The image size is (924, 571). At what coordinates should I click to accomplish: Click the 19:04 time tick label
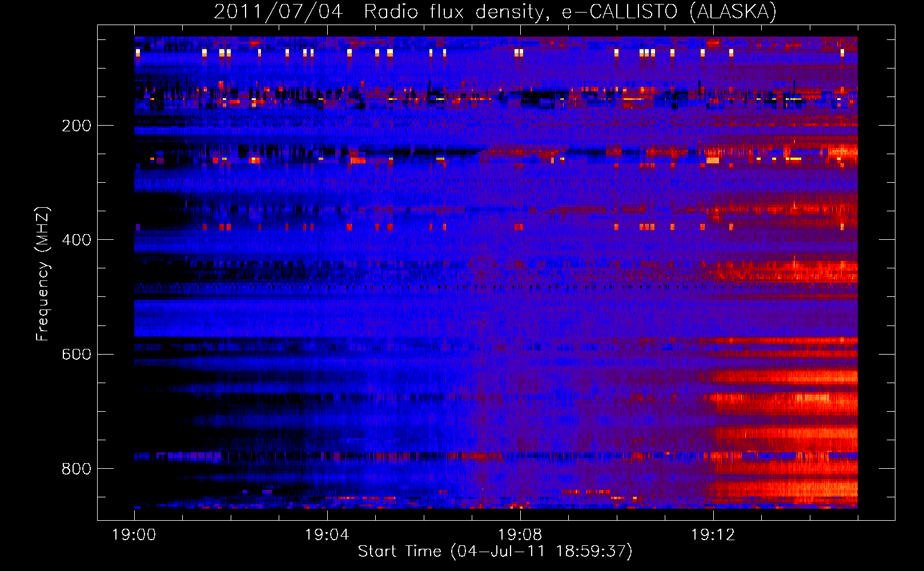pos(327,534)
